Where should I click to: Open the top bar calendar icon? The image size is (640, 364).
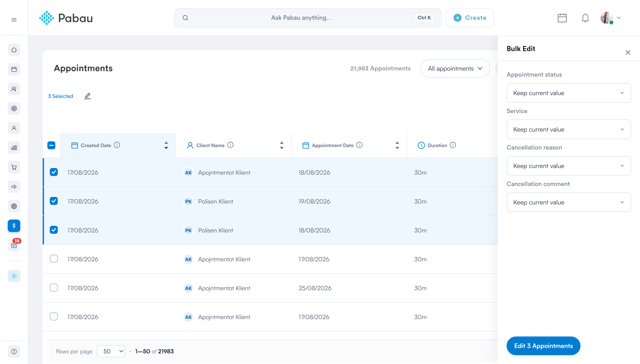click(562, 18)
